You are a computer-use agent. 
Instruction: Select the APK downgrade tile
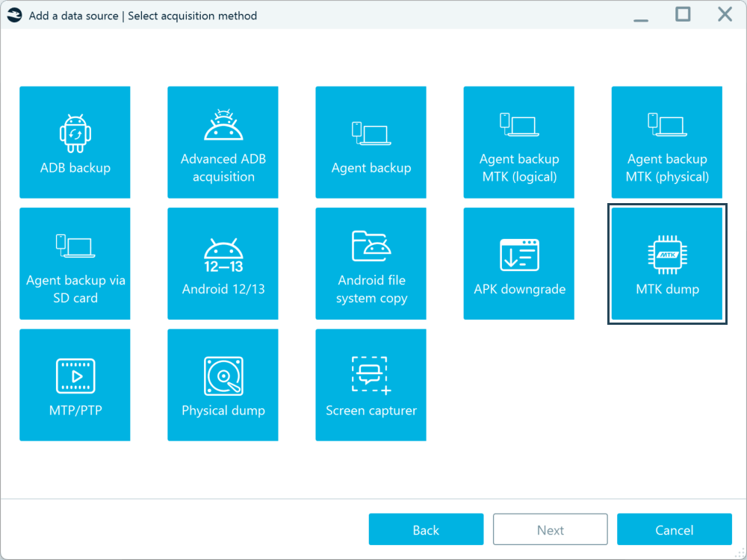click(519, 264)
